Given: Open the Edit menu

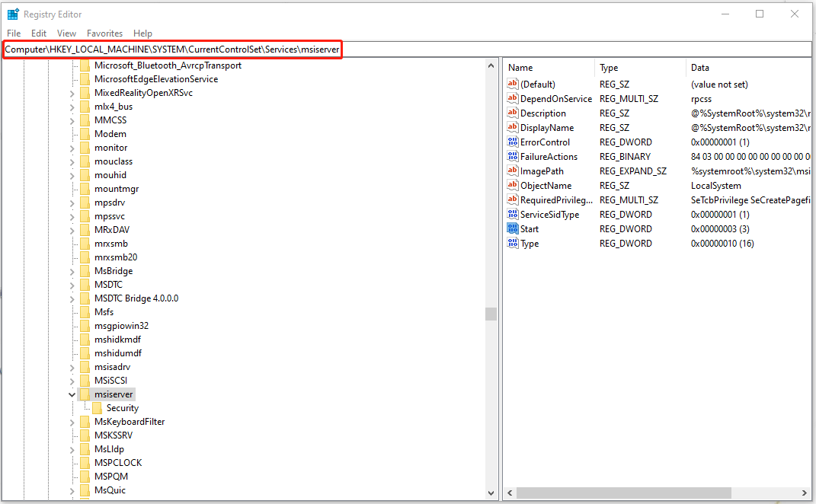Looking at the screenshot, I should coord(39,33).
